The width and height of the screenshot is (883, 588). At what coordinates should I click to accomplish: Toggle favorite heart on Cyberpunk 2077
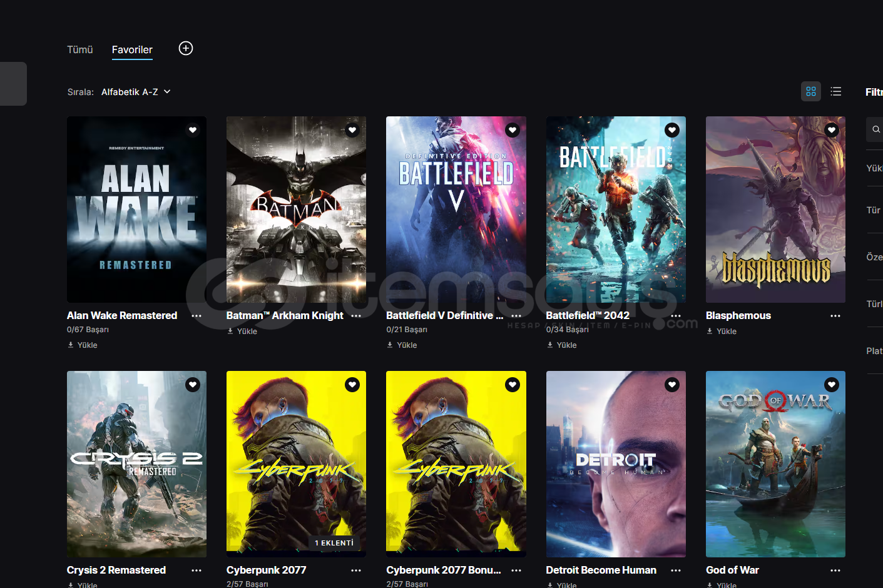pyautogui.click(x=352, y=385)
